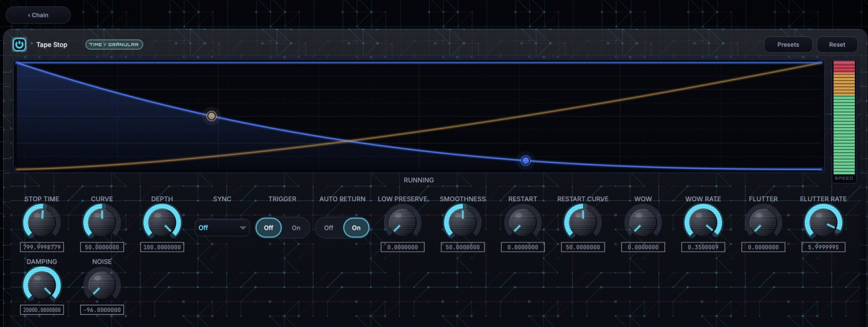Click the Tape Stop title
The width and height of the screenshot is (868, 327).
(x=52, y=45)
